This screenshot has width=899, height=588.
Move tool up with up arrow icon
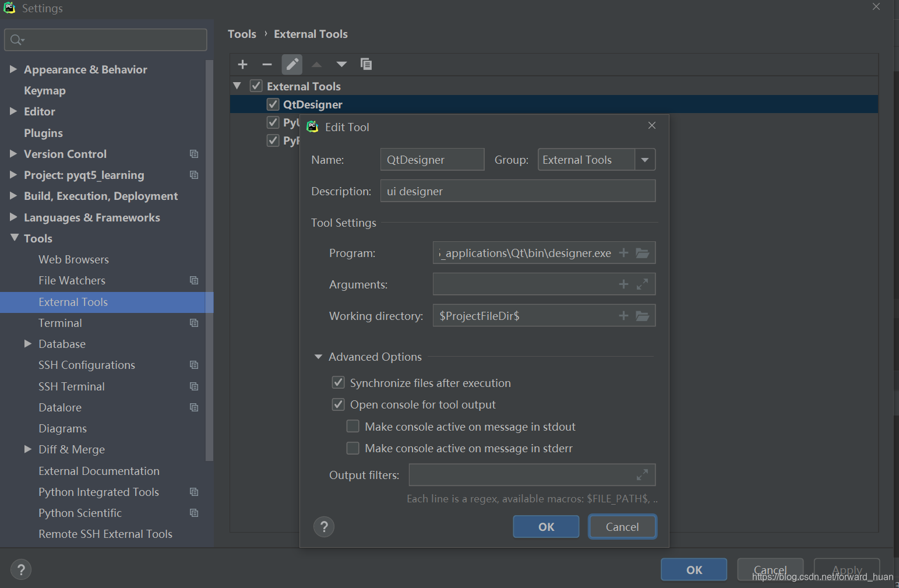click(316, 64)
